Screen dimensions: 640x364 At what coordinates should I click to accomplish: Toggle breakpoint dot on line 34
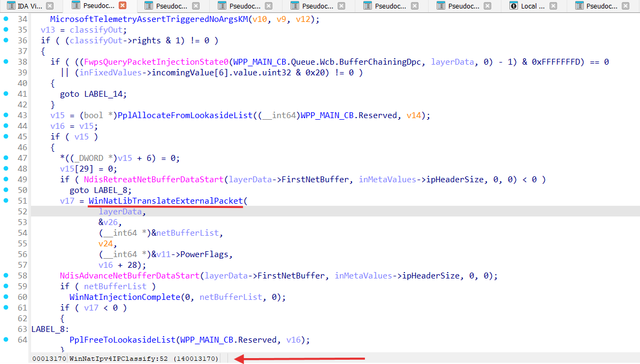[5, 19]
